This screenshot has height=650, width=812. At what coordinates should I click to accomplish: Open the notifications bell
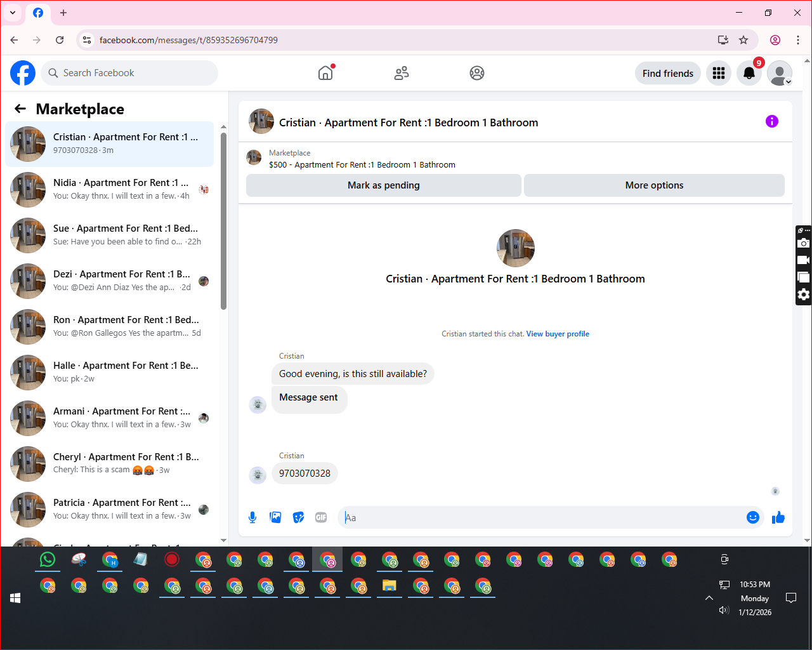[x=749, y=73]
